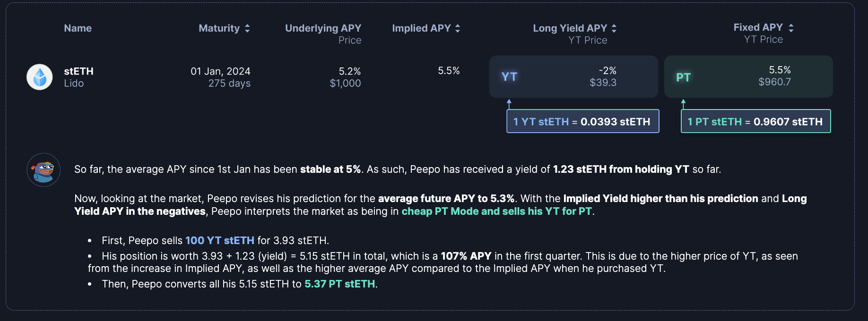Image resolution: width=868 pixels, height=321 pixels.
Task: Select the PT fixed APY box
Action: click(748, 76)
